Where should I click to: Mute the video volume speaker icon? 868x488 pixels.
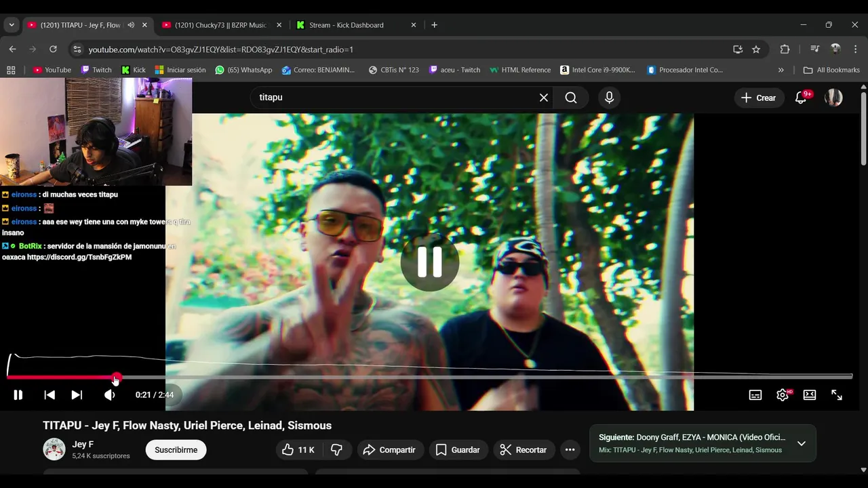point(109,394)
